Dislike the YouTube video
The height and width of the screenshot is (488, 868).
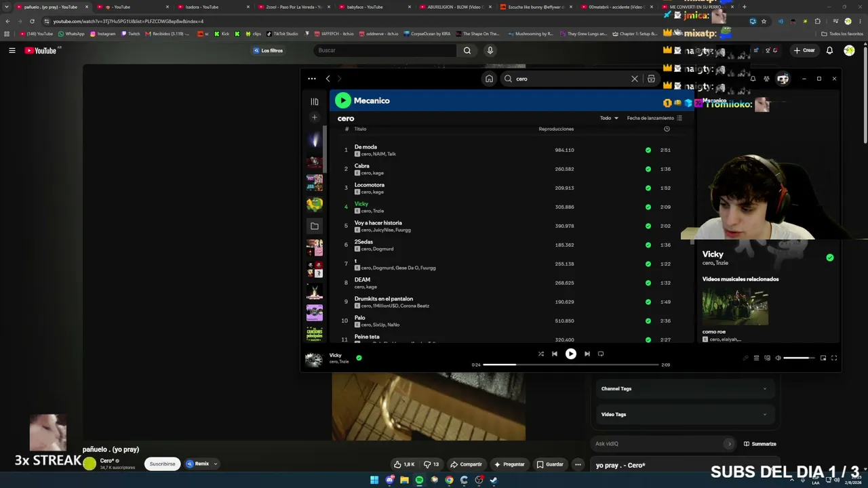[431, 464]
